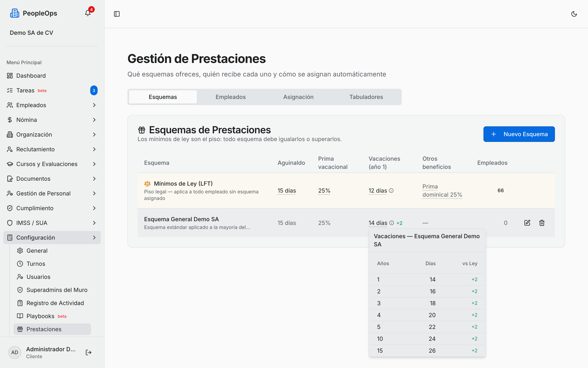
Task: Click Mínimos de Ley 15 días aguinaldo
Action: click(x=287, y=191)
